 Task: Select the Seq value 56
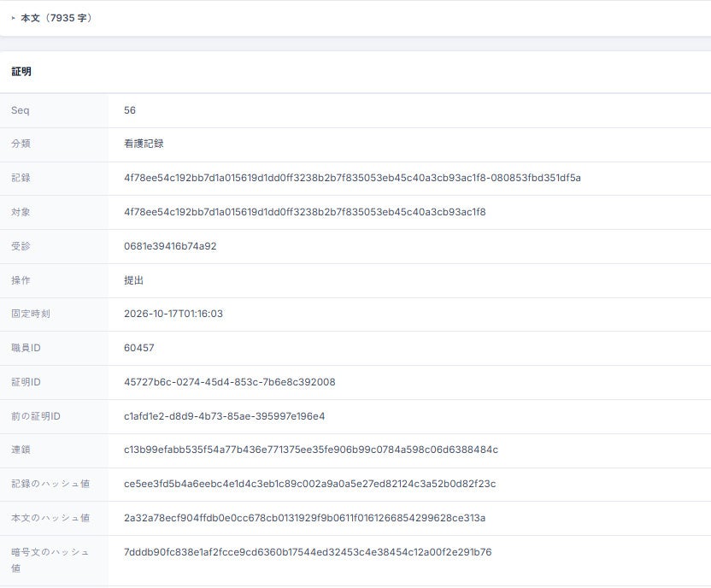coord(130,110)
